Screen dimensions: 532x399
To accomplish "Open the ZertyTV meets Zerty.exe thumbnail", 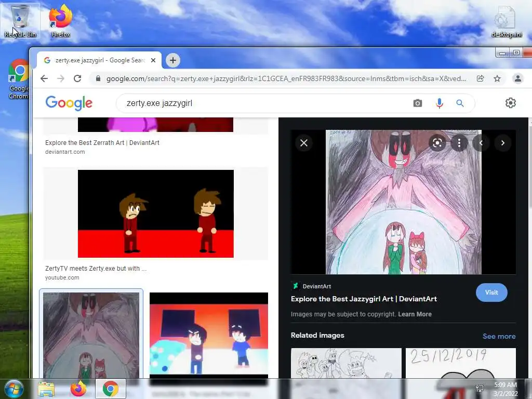I will tap(156, 214).
